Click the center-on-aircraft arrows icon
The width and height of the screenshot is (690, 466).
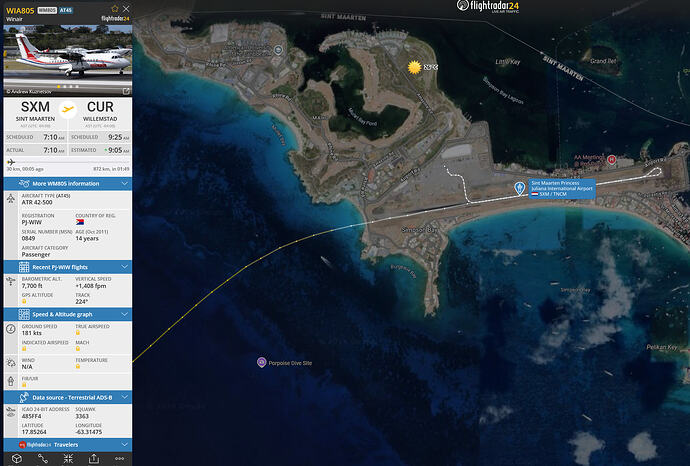tap(68, 459)
